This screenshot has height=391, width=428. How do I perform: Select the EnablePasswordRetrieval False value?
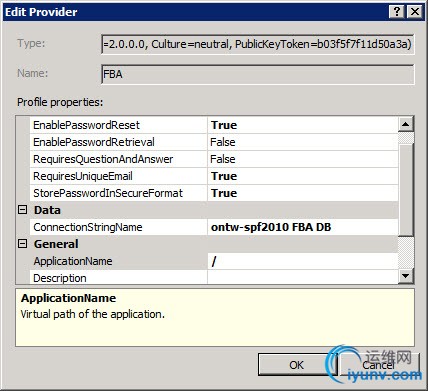302,142
